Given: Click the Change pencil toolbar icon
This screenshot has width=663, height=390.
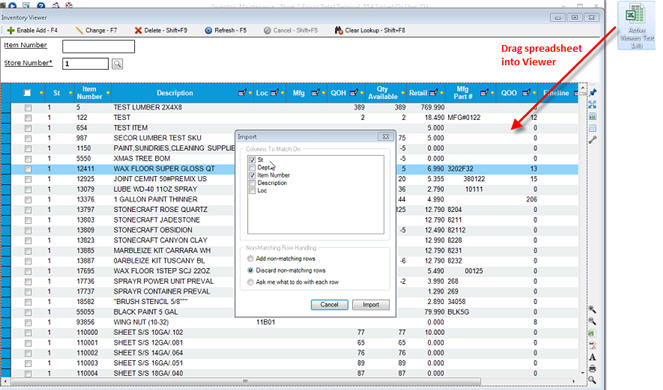Looking at the screenshot, I should (79, 30).
